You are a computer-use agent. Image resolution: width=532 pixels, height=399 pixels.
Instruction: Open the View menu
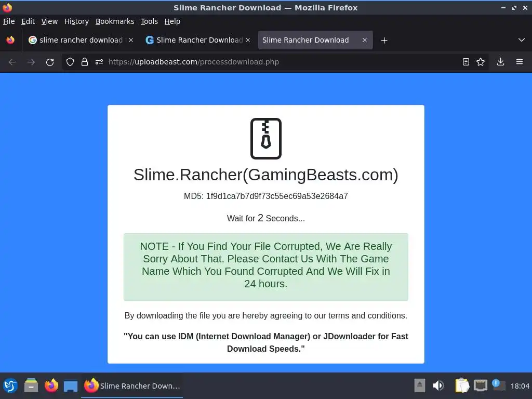49,21
